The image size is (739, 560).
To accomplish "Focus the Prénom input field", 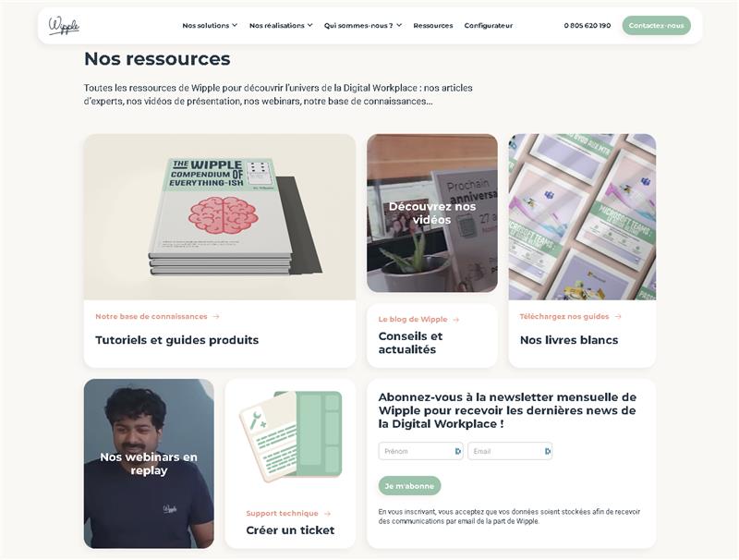I will tap(420, 451).
